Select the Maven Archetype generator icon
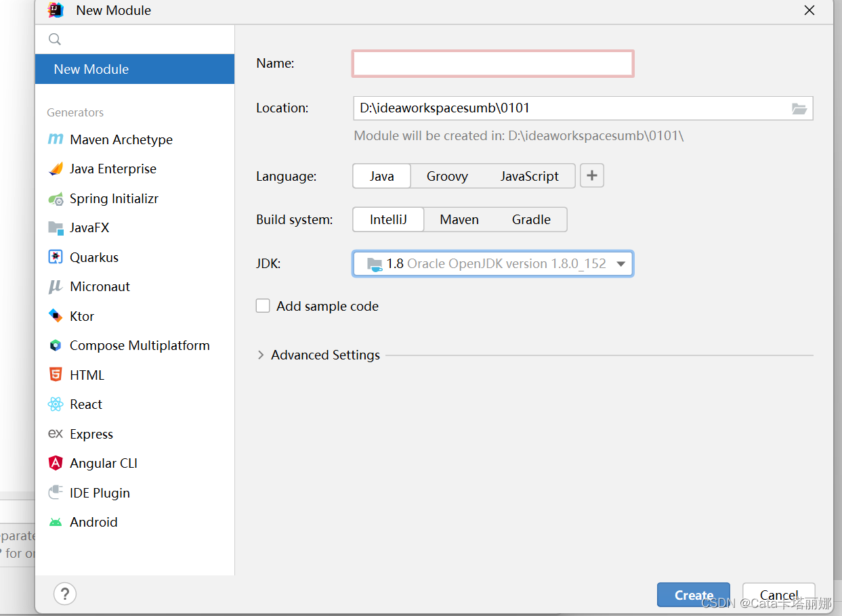 [56, 139]
